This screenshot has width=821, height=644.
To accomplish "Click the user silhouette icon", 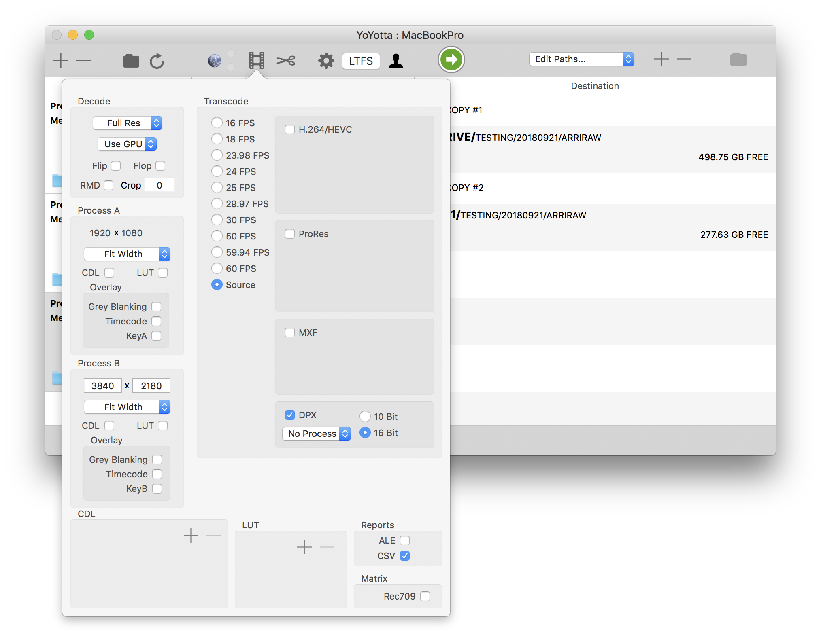I will 396,61.
